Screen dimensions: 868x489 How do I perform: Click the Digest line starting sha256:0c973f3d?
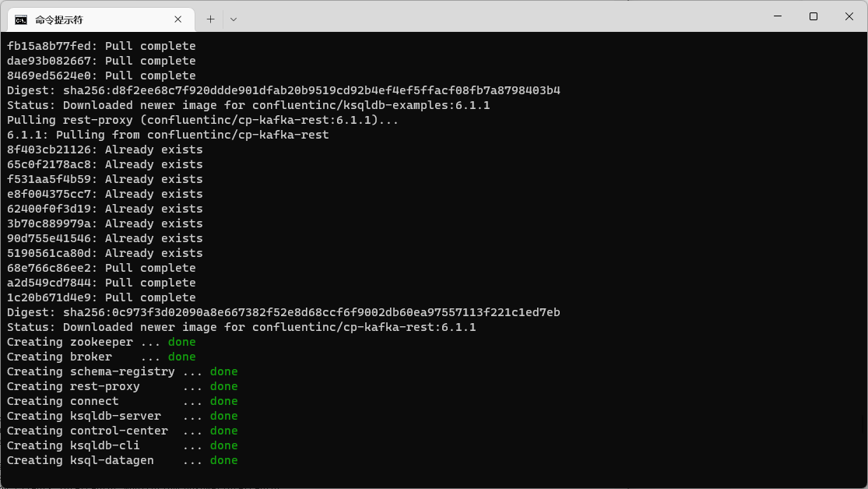[x=283, y=312]
